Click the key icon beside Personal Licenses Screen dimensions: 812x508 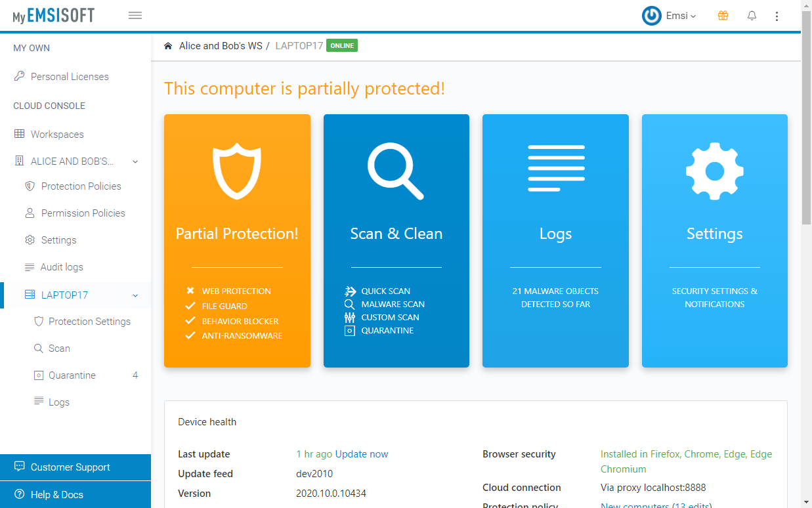click(19, 76)
